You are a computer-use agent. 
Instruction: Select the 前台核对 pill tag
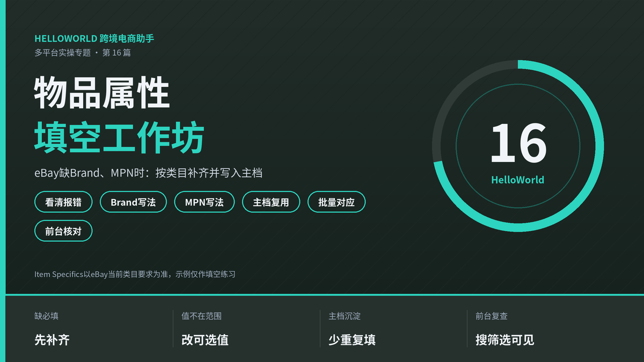(x=63, y=231)
